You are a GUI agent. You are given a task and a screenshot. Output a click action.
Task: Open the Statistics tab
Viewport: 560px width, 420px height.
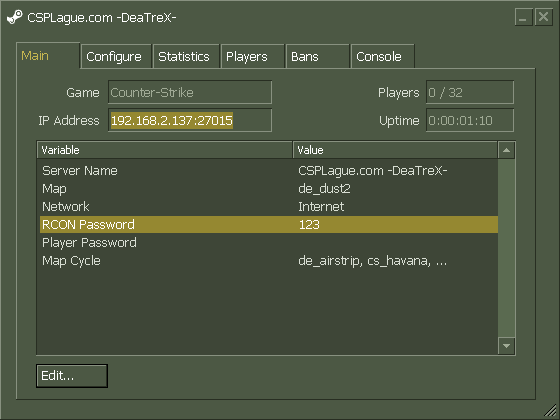coord(186,56)
